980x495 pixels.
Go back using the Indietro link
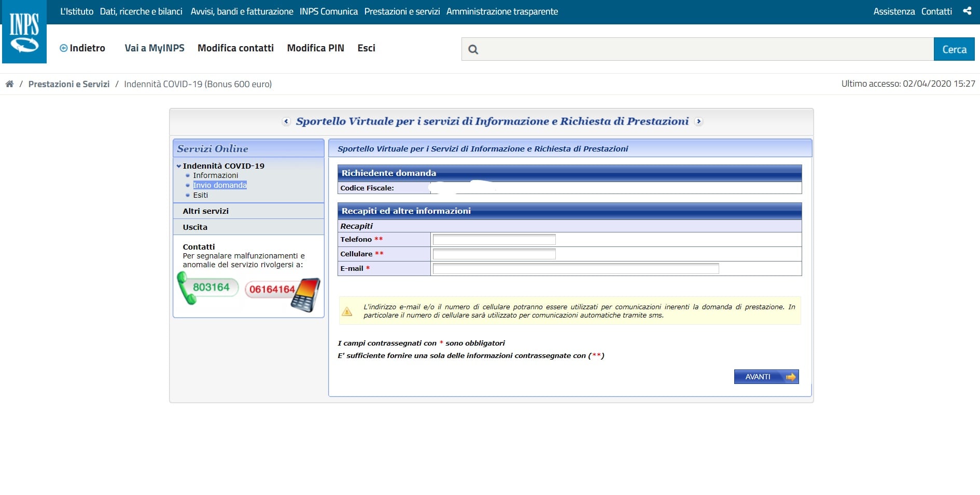(x=82, y=48)
